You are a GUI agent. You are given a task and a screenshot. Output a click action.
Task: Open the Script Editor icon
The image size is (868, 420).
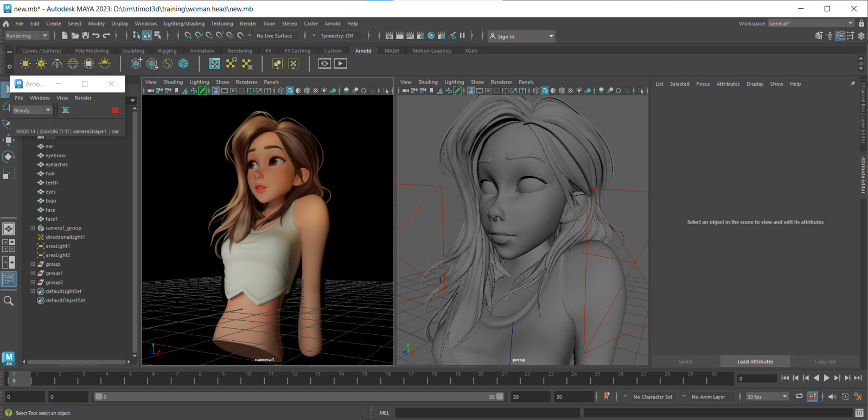859,413
